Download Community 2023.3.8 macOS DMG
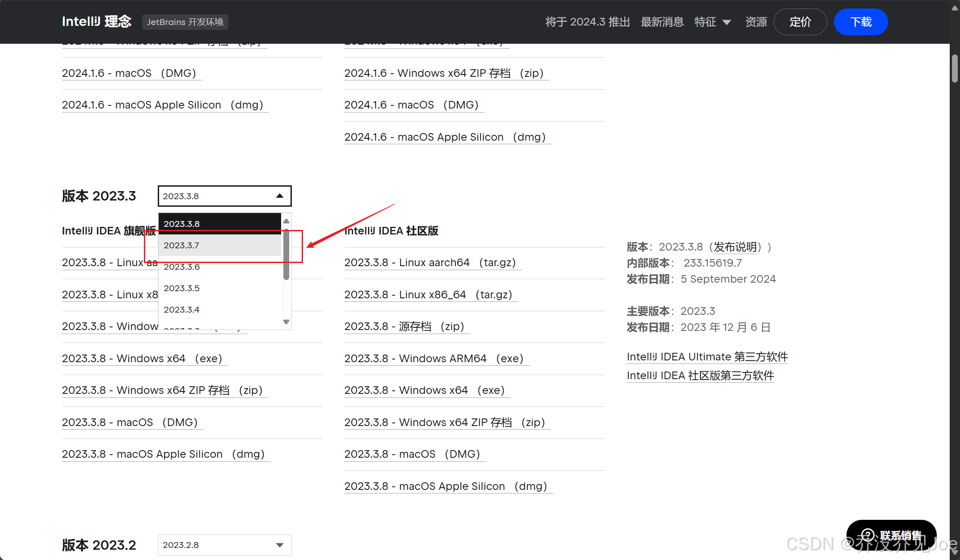The width and height of the screenshot is (960, 560). point(415,454)
